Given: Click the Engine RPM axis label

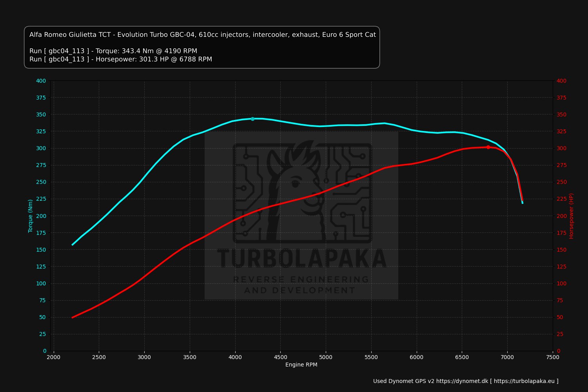Looking at the screenshot, I should 301,365.
